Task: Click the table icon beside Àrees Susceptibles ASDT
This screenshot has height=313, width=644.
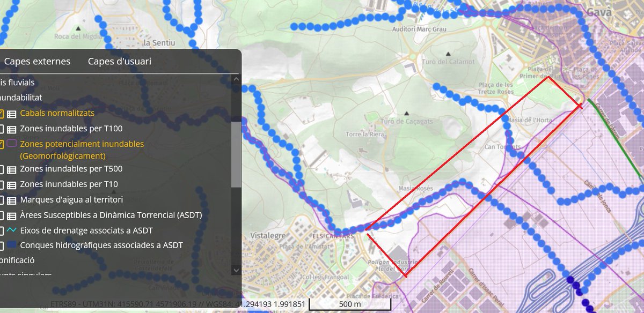Action: pos(11,215)
